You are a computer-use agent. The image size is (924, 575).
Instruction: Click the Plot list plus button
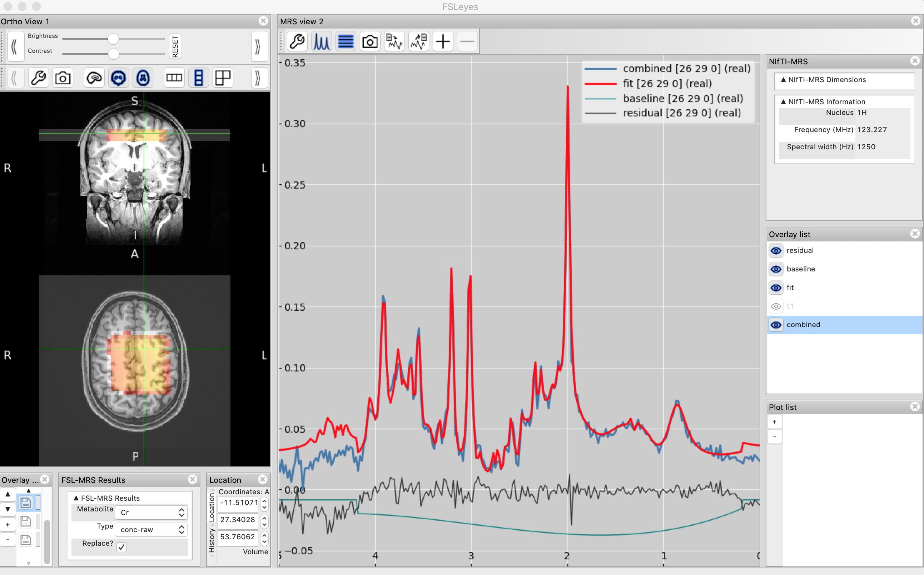tap(775, 422)
